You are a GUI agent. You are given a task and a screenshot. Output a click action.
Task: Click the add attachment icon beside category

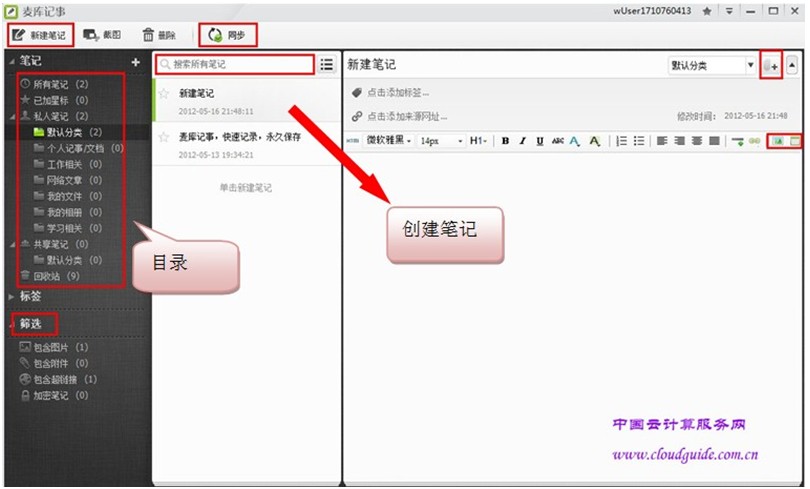(x=771, y=66)
